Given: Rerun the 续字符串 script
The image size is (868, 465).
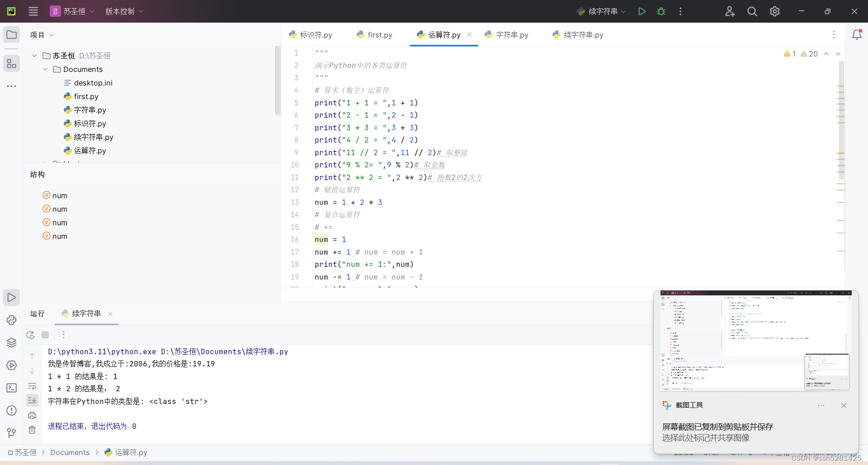Looking at the screenshot, I should point(30,335).
